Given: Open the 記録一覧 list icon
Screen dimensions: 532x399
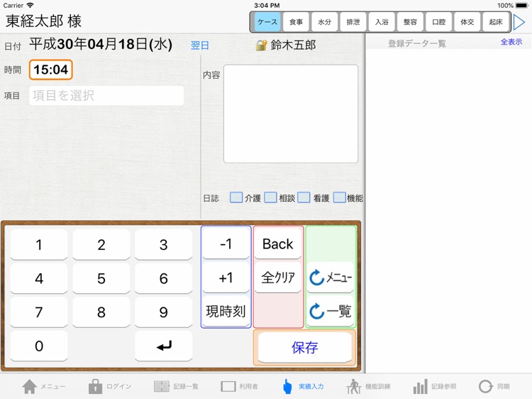Looking at the screenshot, I should tap(162, 386).
